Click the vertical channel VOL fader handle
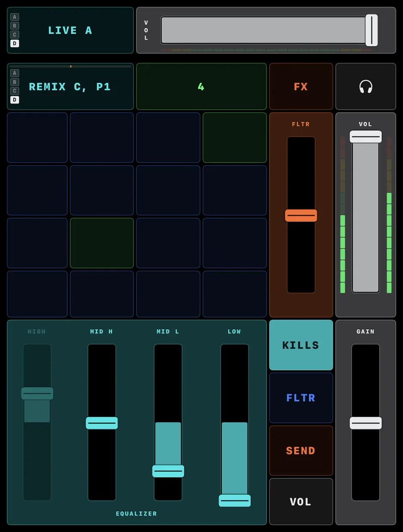This screenshot has height=532, width=403. (x=366, y=136)
